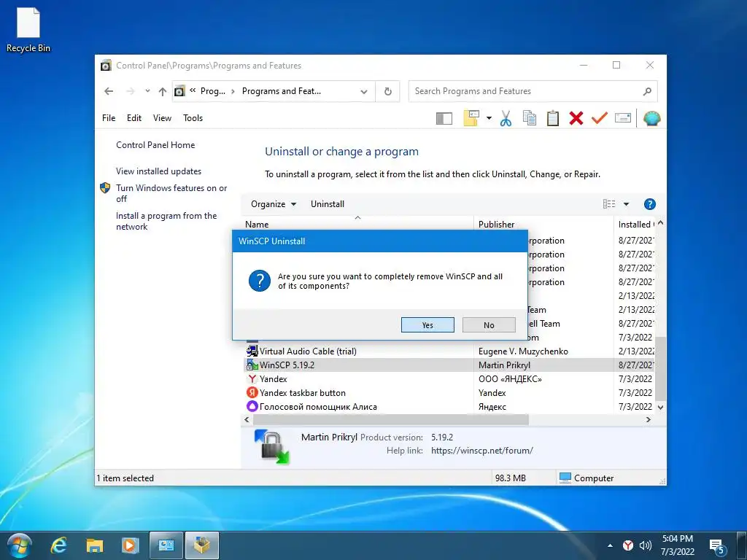Open the dropdown arrow beside the folder icon
747x560 pixels.
pos(489,118)
